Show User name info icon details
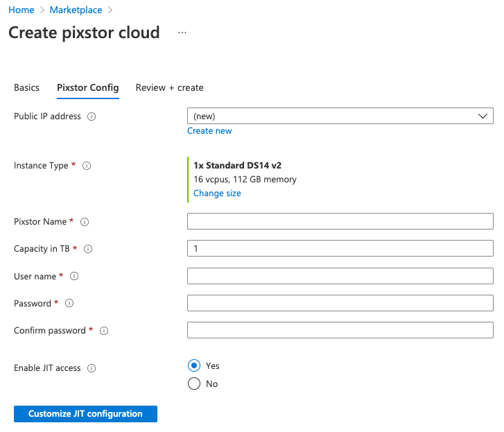 point(74,276)
